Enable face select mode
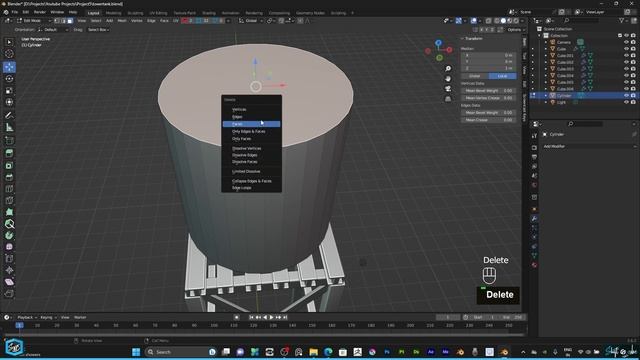This screenshot has height=360, width=640. pos(70,20)
